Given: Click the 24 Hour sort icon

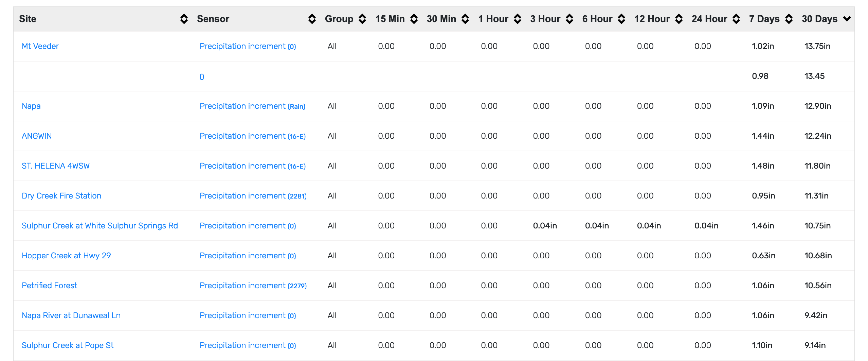Looking at the screenshot, I should [x=736, y=19].
